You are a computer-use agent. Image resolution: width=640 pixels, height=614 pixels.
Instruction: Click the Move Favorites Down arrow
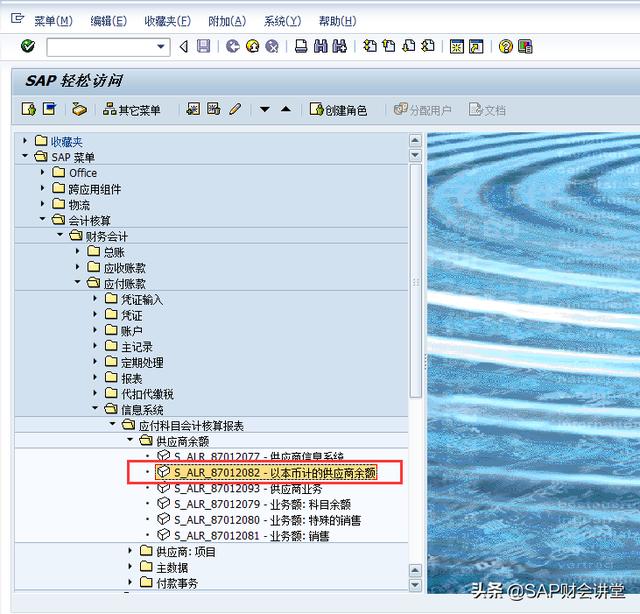[264, 109]
